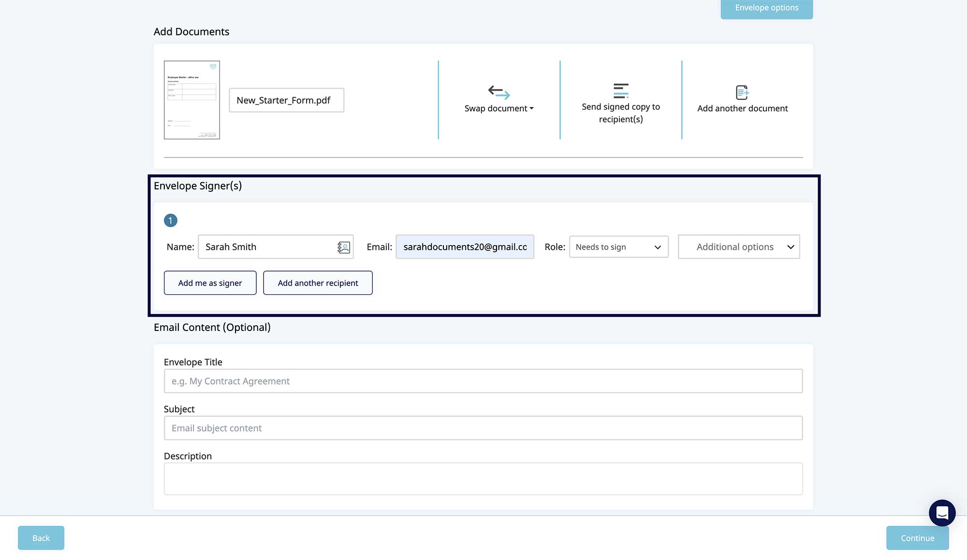
Task: Click the Envelope Title input field
Action: (483, 381)
